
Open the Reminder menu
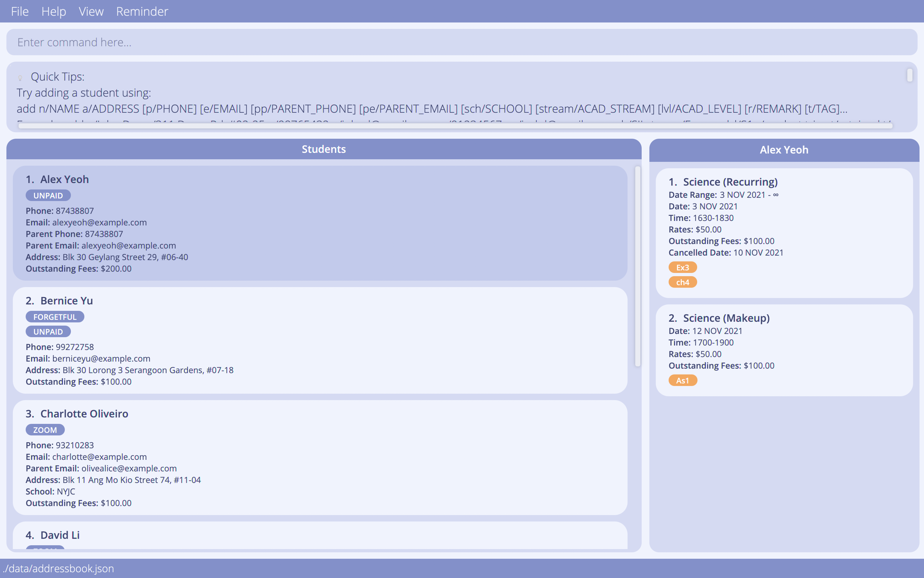[x=142, y=12]
